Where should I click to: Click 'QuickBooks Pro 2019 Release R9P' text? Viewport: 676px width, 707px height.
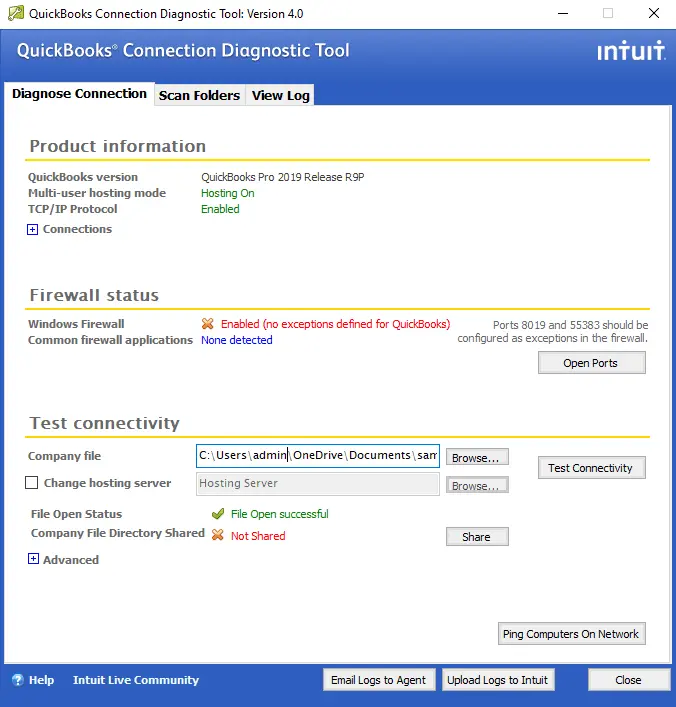coord(283,177)
